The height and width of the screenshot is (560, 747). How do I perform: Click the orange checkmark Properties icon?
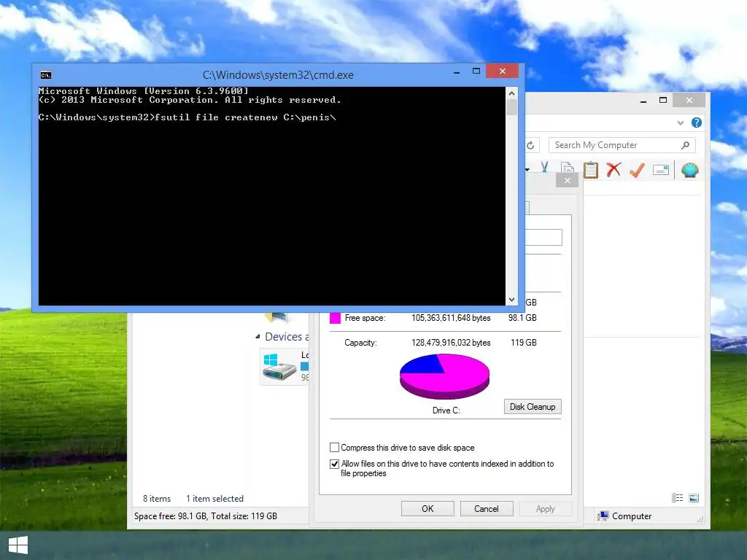click(637, 169)
